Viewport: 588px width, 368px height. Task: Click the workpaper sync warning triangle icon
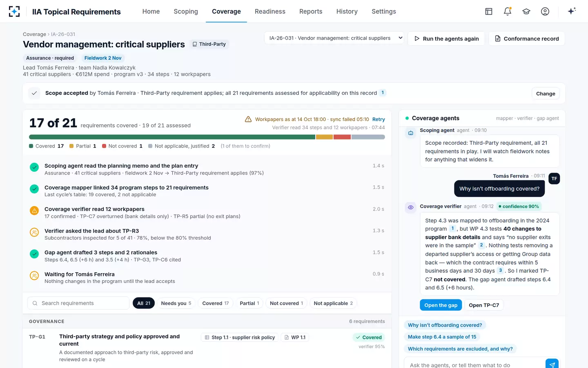tap(248, 119)
